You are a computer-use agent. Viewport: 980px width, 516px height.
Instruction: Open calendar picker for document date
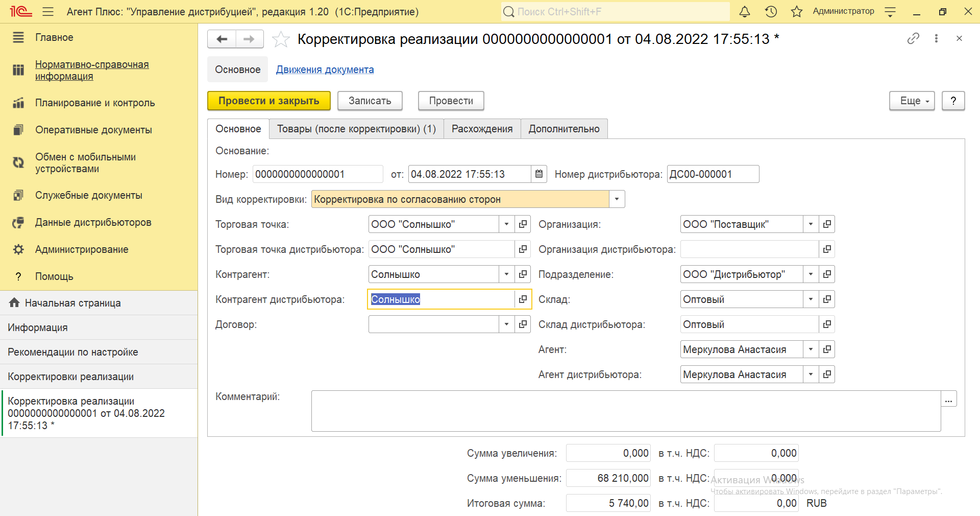coord(539,174)
